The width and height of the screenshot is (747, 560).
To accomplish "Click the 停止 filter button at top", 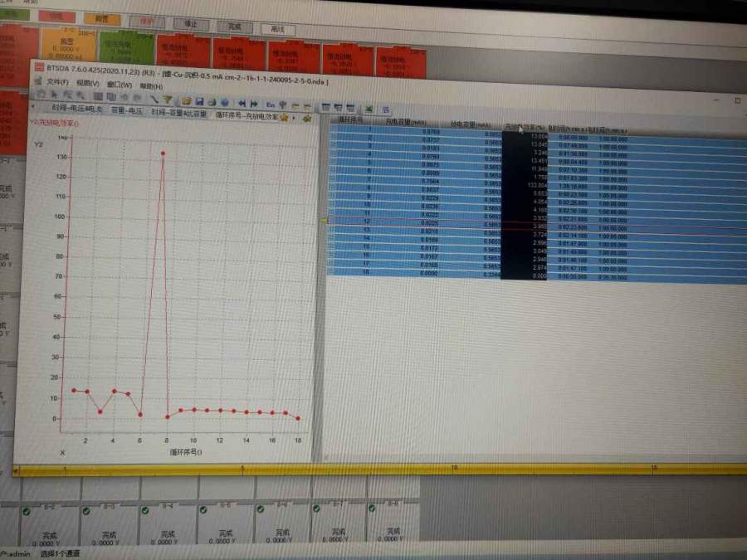I will [189, 23].
